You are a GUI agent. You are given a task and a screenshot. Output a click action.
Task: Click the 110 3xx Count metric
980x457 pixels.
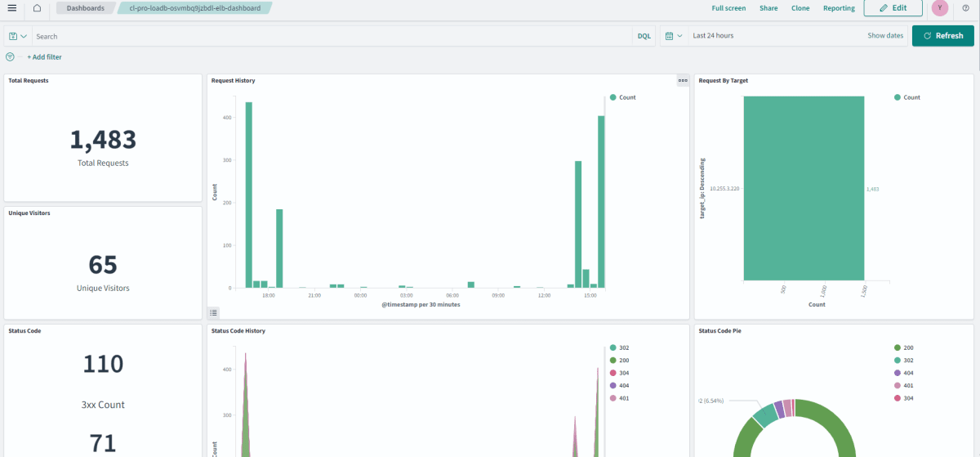tap(103, 364)
